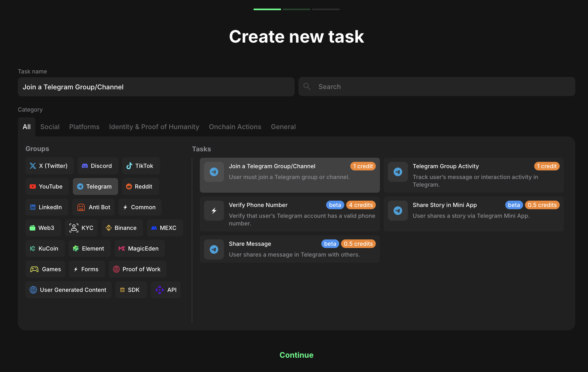Select the KuCoin group icon
588x372 pixels.
[32, 249]
